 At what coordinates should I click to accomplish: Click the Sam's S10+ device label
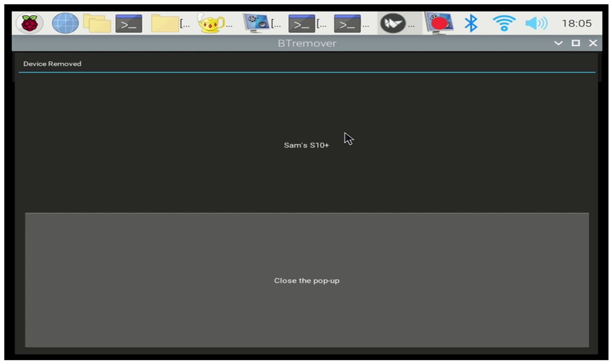(x=306, y=145)
